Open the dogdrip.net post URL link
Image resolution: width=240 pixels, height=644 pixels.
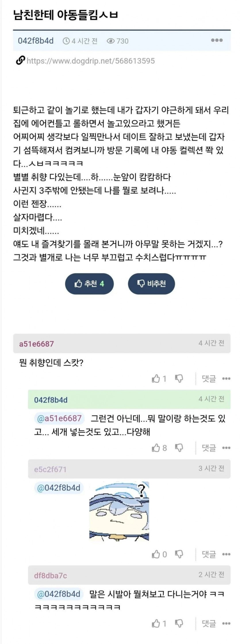pyautogui.click(x=91, y=61)
